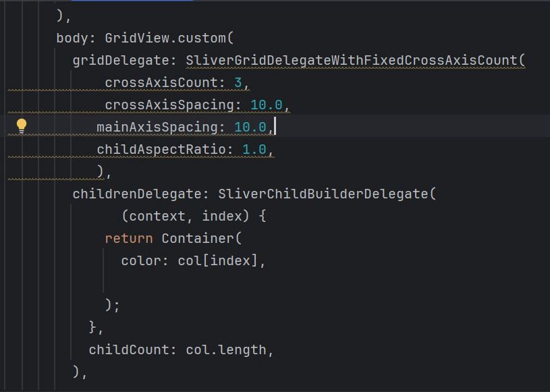Click the col[index] expression
This screenshot has width=550, height=392.
point(217,261)
